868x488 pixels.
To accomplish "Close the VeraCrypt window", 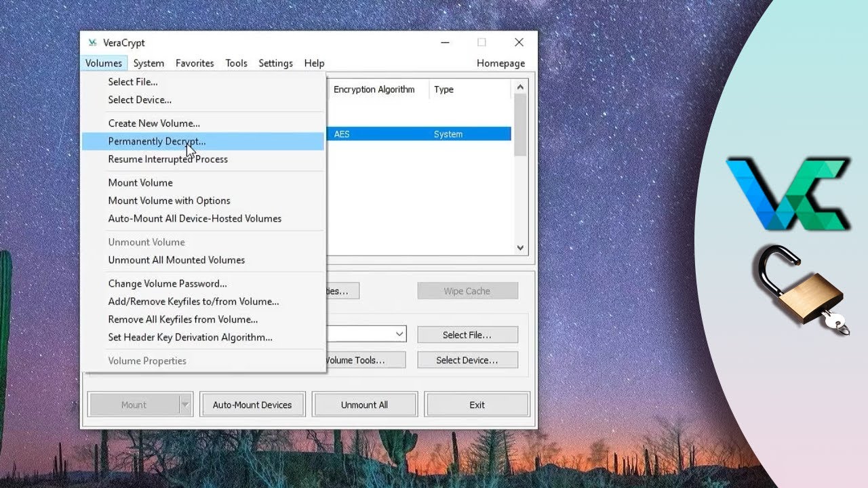I will point(519,42).
